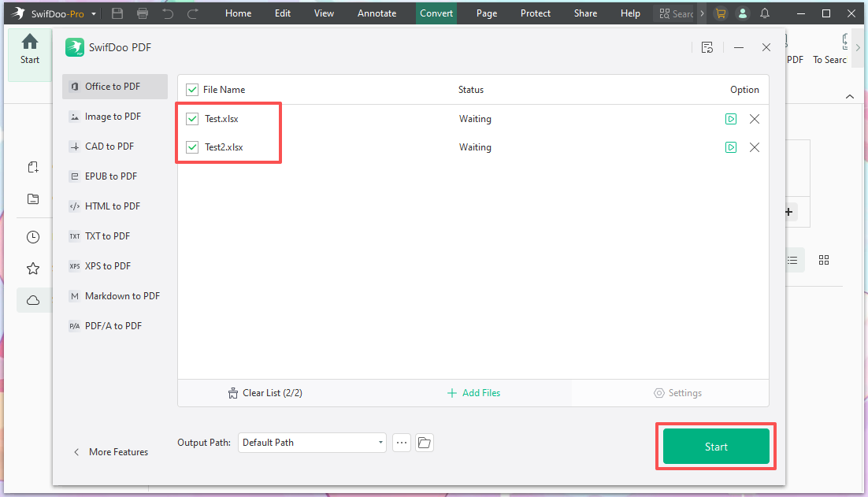Click the Print icon on the toolbar
Image resolution: width=868 pixels, height=497 pixels.
coord(142,13)
